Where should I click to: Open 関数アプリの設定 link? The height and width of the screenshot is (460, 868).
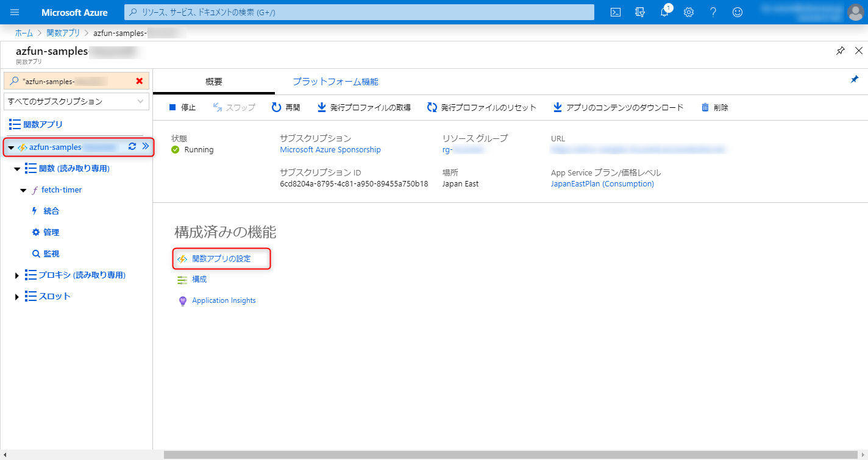click(x=221, y=259)
